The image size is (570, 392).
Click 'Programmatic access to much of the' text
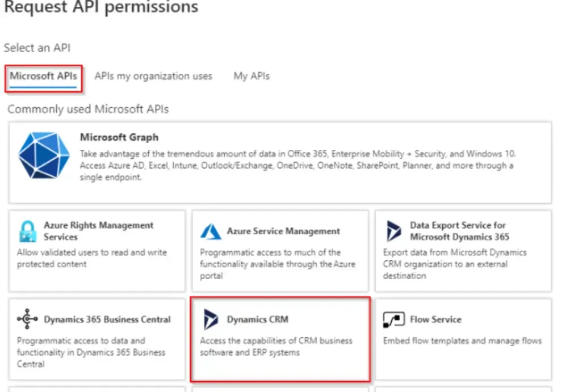(270, 252)
